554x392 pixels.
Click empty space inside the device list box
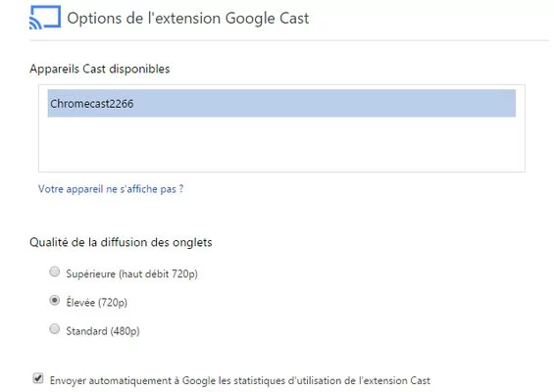click(x=281, y=145)
